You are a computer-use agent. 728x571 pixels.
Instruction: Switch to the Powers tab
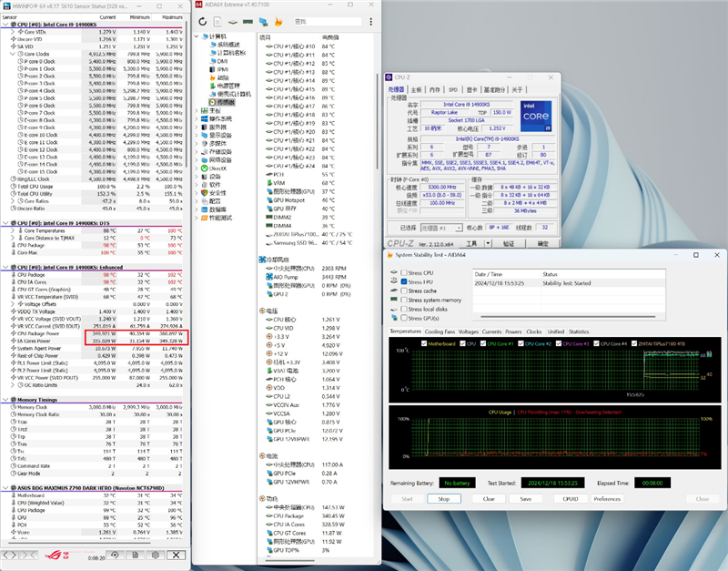coord(513,331)
